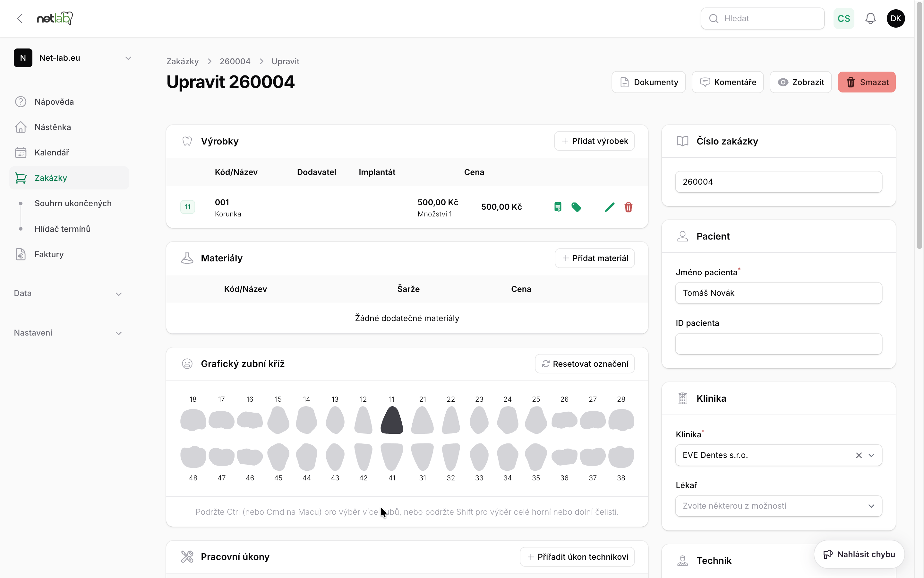Deselect the highlighted tooth 11

click(392, 420)
